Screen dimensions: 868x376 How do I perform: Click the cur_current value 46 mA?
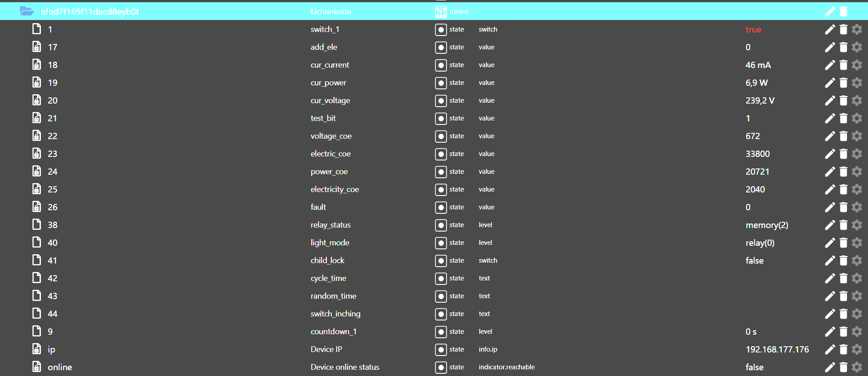pyautogui.click(x=758, y=65)
